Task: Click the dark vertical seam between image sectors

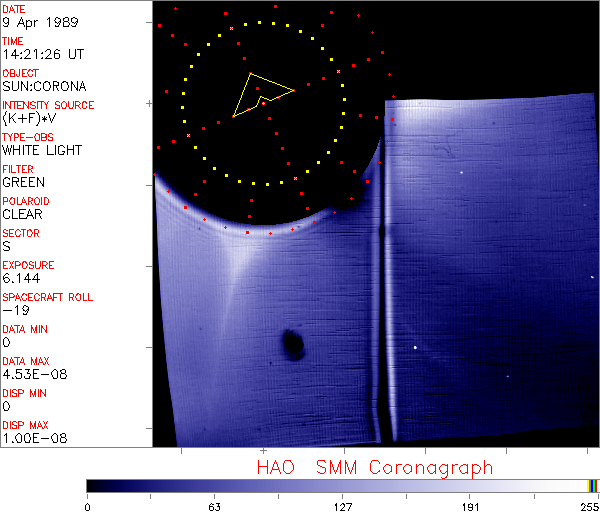Action: click(x=381, y=300)
